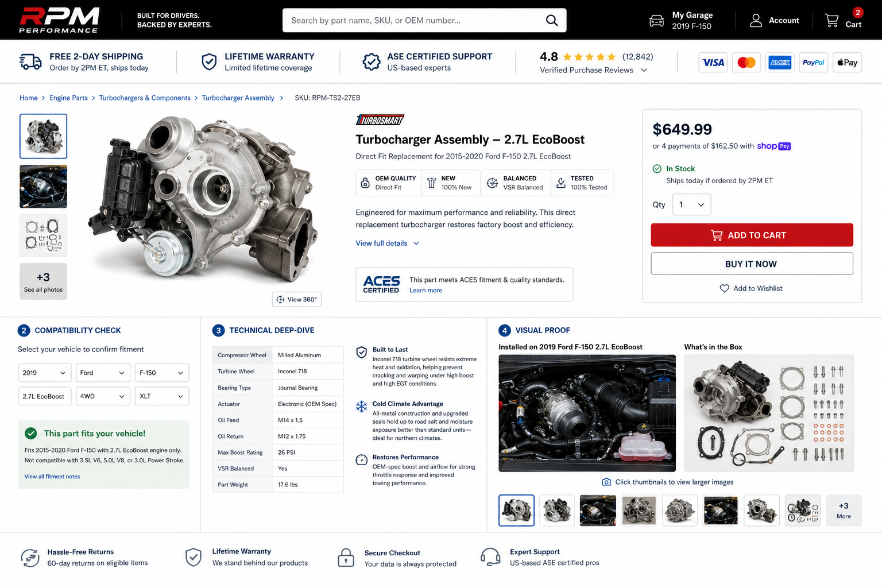Screen dimensions: 882x588
Task: Open ACES Learn more link
Action: (x=425, y=291)
